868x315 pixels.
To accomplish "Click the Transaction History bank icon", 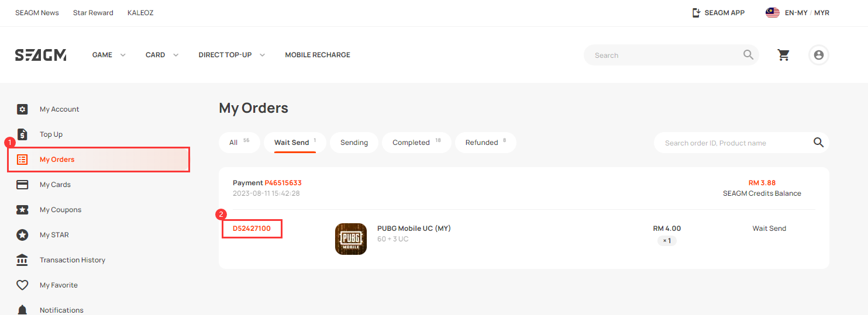I will tap(22, 260).
